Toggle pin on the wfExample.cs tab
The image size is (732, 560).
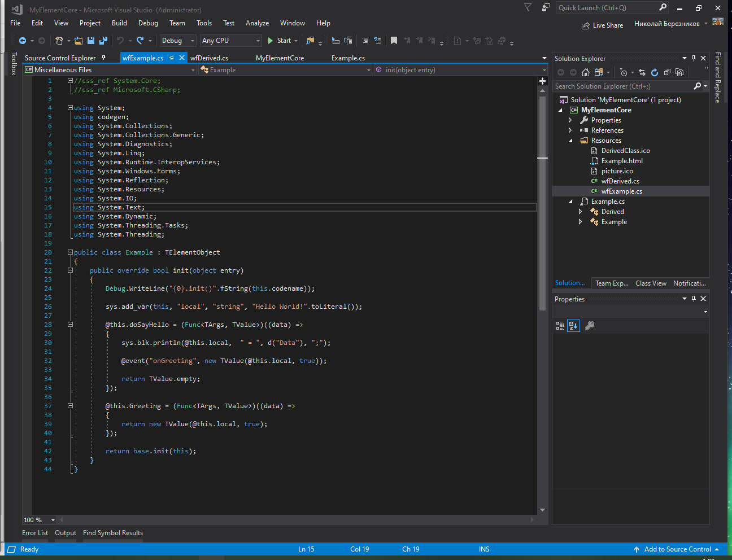pos(172,58)
